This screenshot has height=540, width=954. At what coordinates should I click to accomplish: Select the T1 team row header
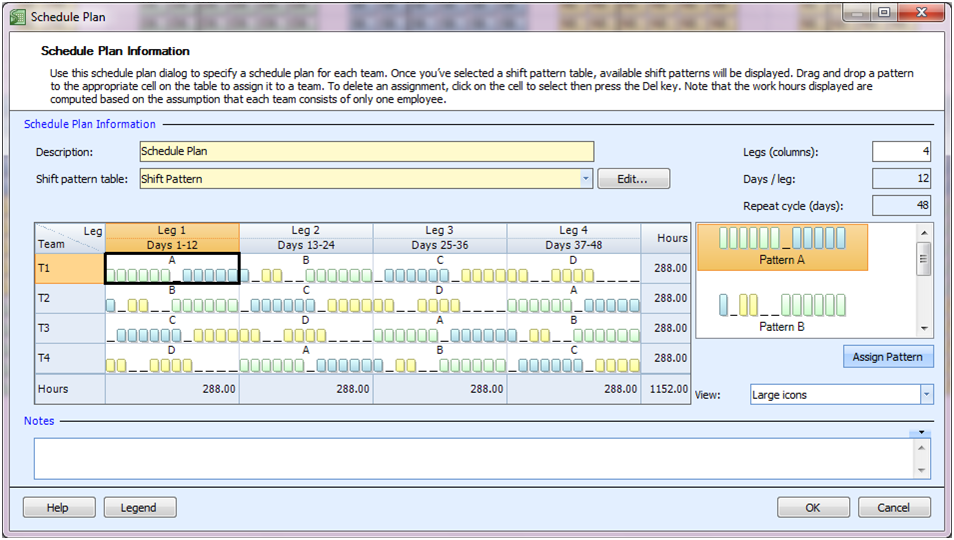pos(70,268)
